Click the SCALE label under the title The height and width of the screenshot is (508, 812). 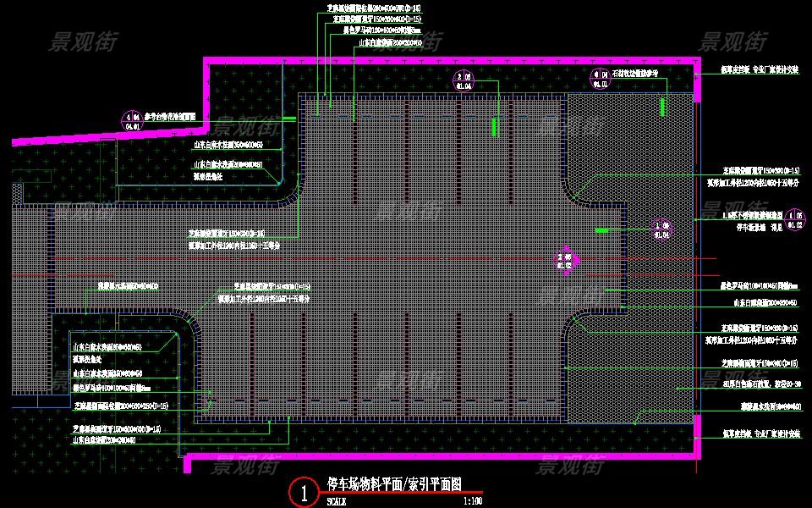coord(336,500)
